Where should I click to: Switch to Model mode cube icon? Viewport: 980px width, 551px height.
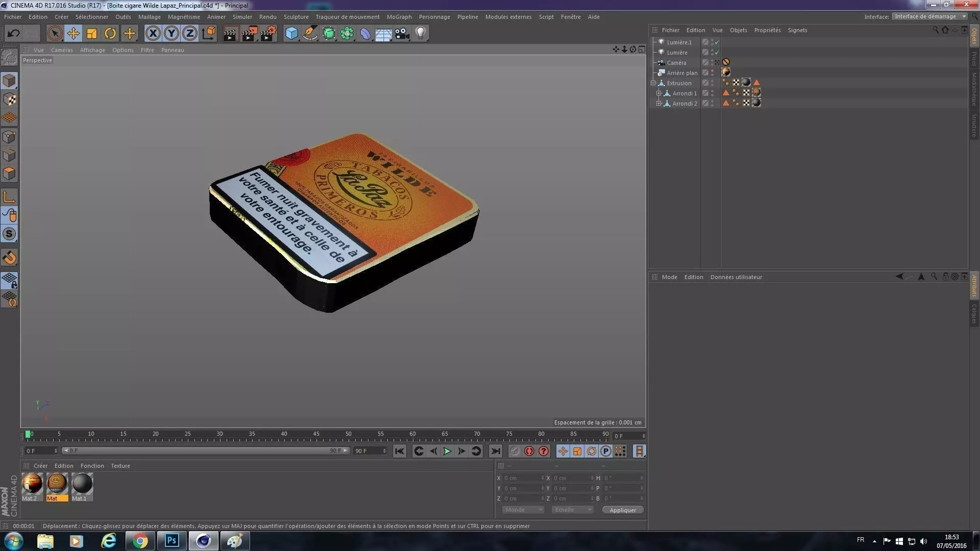coord(9,81)
